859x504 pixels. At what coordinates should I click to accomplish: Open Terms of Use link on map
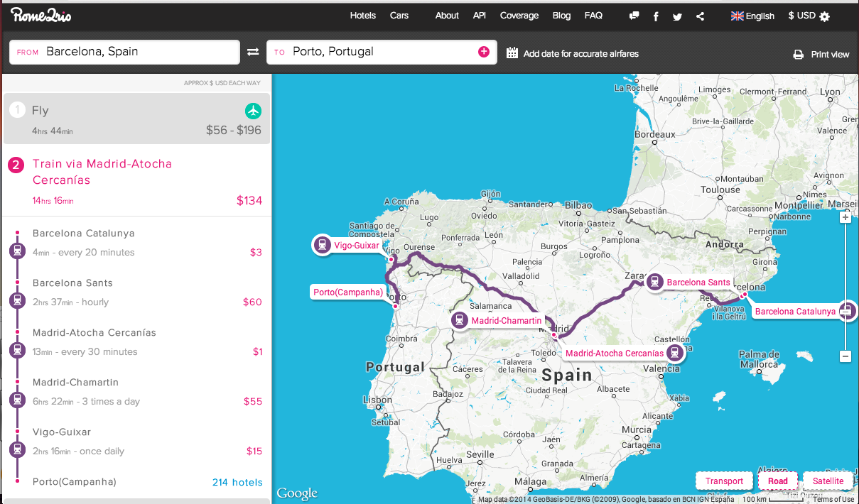click(833, 500)
